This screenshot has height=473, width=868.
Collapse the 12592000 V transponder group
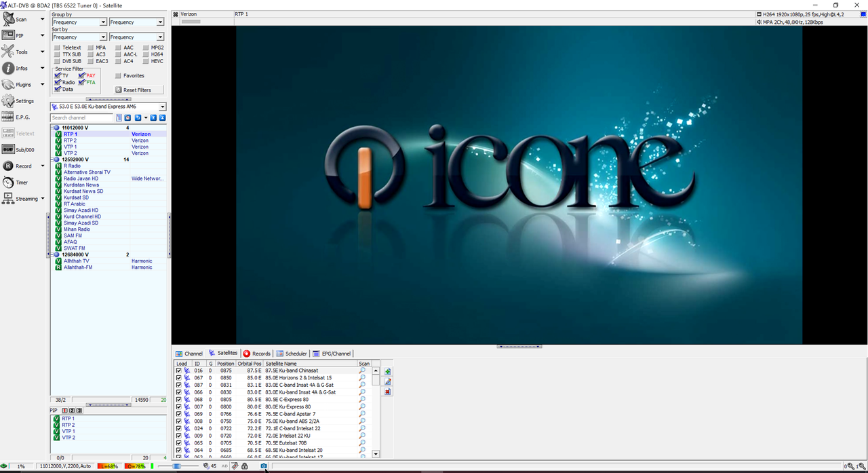pyautogui.click(x=52, y=159)
